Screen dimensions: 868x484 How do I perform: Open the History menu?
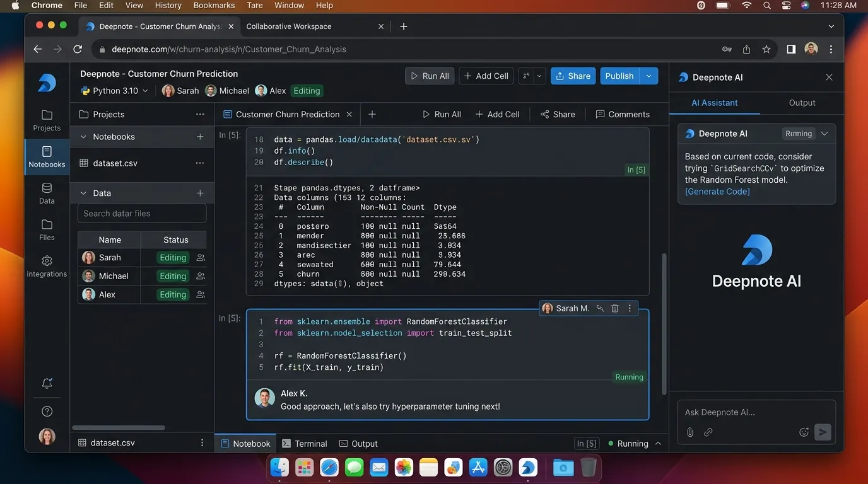(168, 5)
